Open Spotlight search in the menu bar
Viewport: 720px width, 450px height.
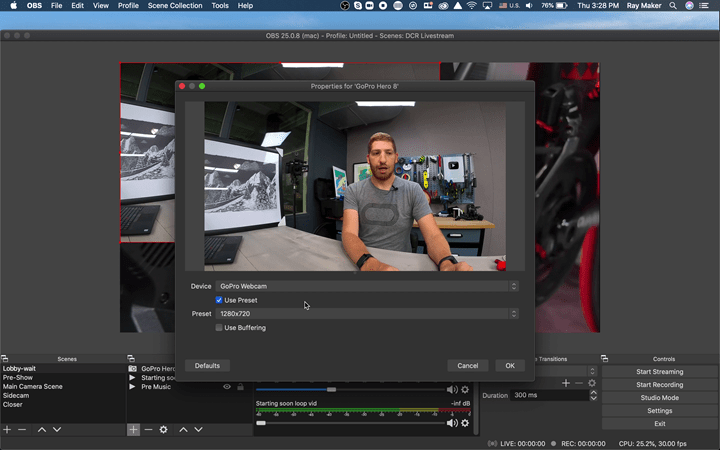[673, 6]
